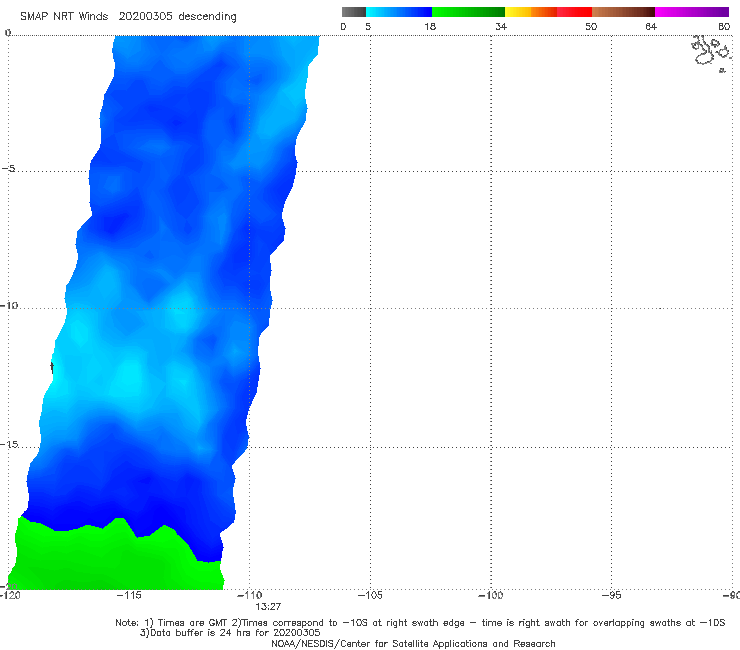
Task: Click the swath time label '13:27'
Action: [268, 607]
